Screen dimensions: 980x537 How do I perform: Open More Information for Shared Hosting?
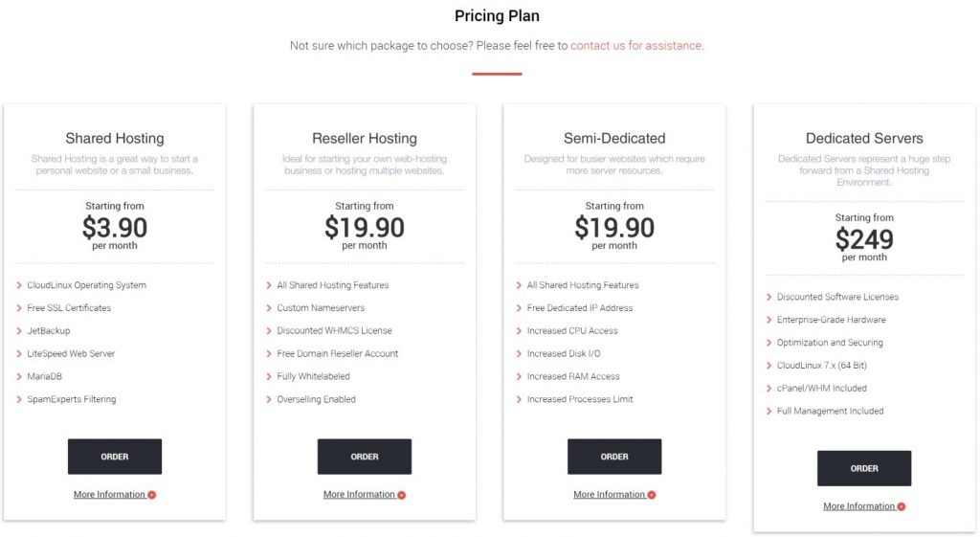coord(109,495)
